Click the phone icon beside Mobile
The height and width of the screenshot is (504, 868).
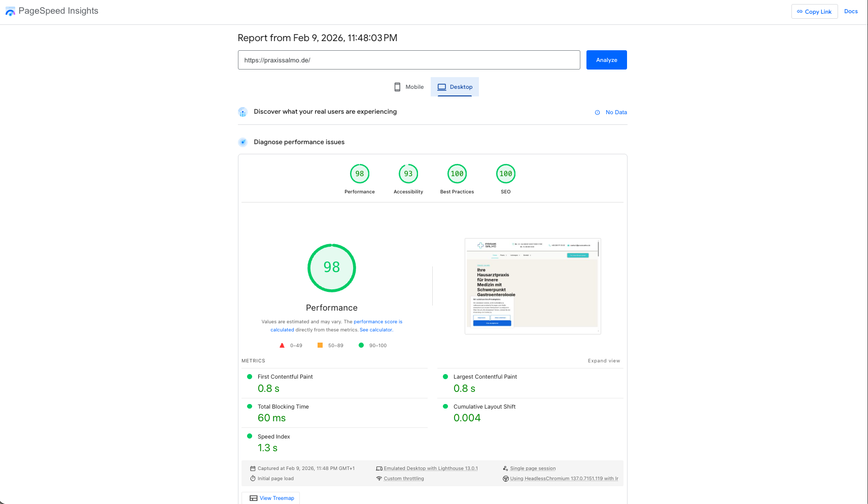397,87
